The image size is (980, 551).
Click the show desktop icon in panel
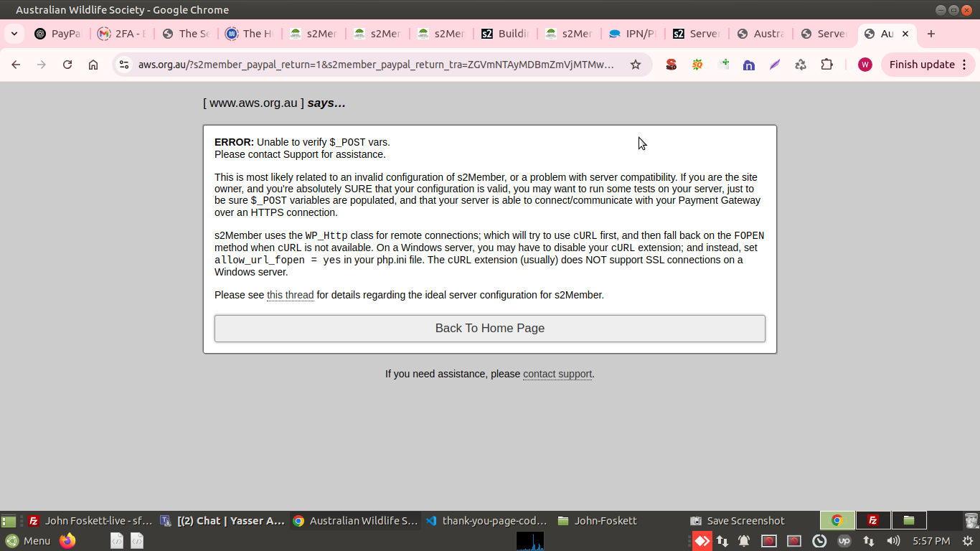(9, 521)
